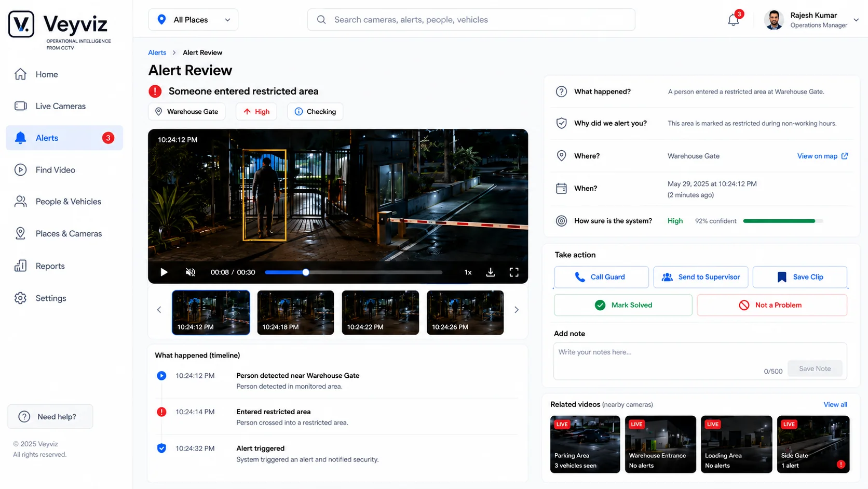Open the Side Gate live video
Image resolution: width=868 pixels, height=489 pixels.
[x=813, y=444]
